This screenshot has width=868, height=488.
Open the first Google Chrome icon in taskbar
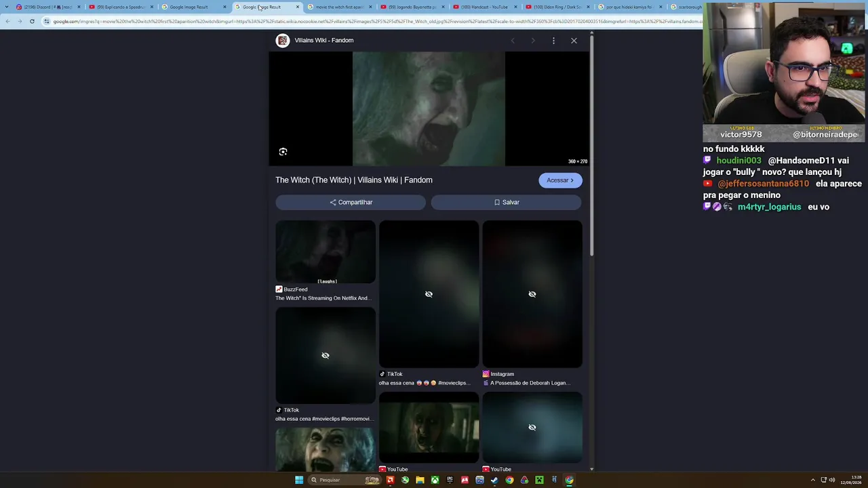click(x=509, y=480)
